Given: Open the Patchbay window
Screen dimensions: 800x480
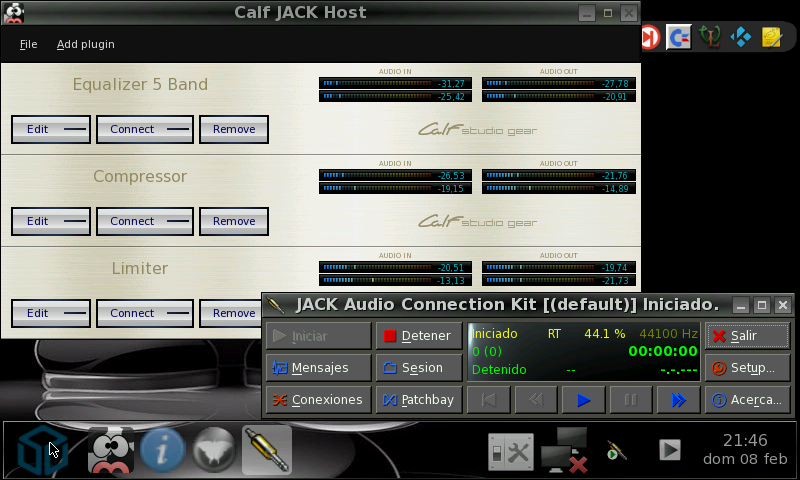Looking at the screenshot, I should click(x=419, y=399).
